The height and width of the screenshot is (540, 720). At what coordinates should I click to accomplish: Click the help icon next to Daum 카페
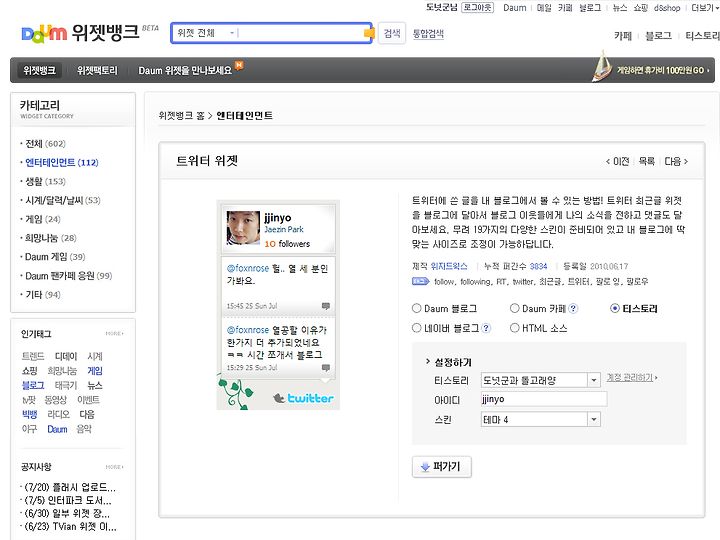(x=573, y=309)
